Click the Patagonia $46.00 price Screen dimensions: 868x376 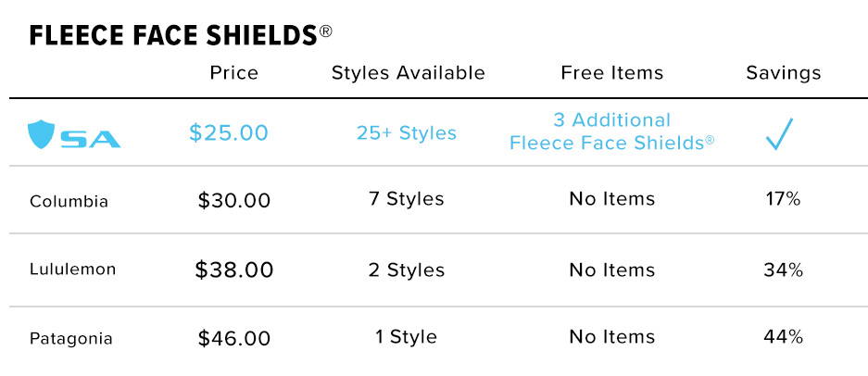[234, 338]
